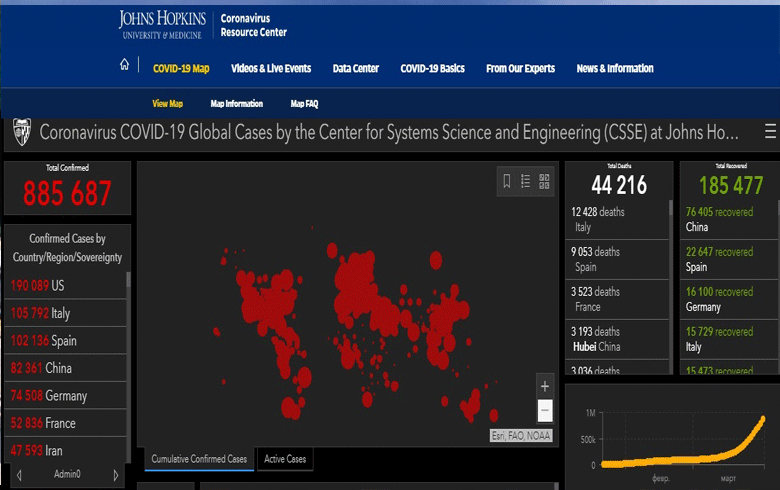Go to next Admin level with right arrow
Image resolution: width=780 pixels, height=490 pixels.
(x=115, y=475)
